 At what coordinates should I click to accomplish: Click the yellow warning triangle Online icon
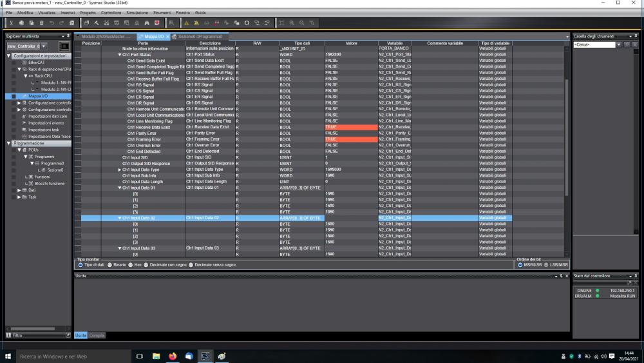pyautogui.click(x=187, y=23)
